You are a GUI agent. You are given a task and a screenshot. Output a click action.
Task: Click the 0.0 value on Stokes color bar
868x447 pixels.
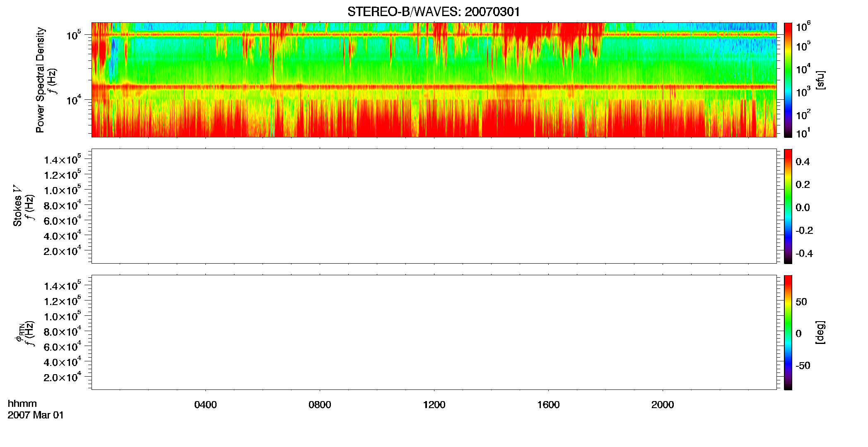pyautogui.click(x=803, y=207)
